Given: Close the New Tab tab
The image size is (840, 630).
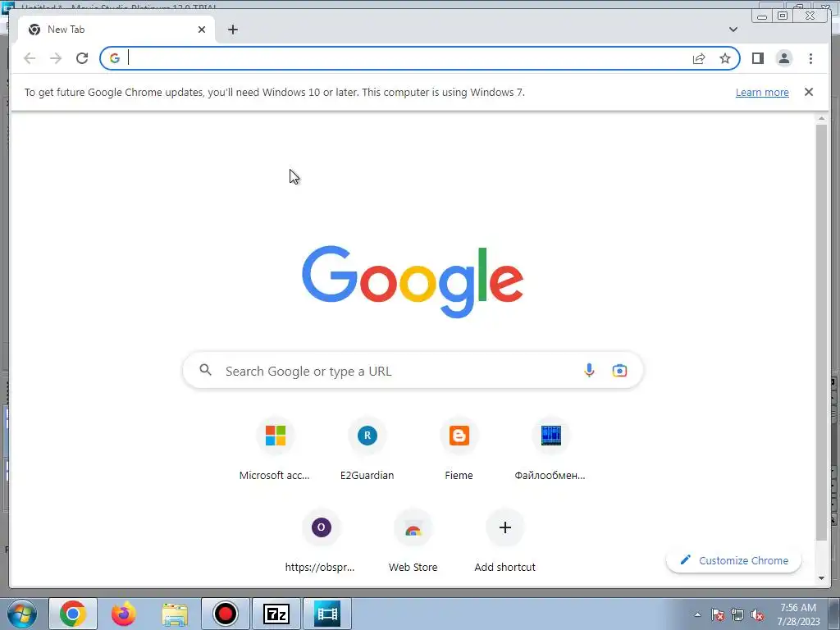Looking at the screenshot, I should [x=202, y=30].
